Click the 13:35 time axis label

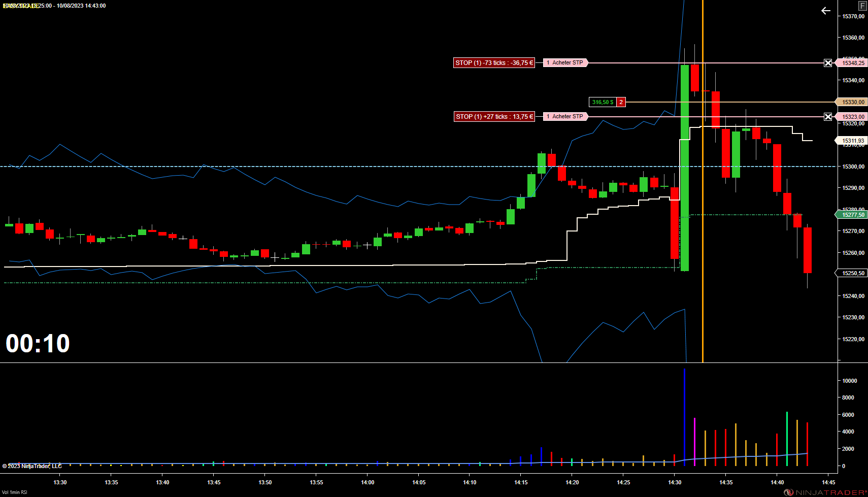coord(111,482)
